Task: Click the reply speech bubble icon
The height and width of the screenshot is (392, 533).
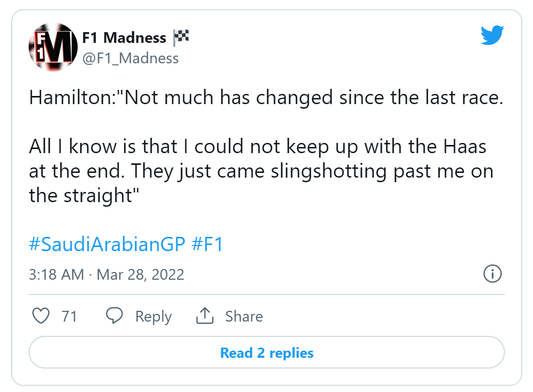Action: (114, 316)
